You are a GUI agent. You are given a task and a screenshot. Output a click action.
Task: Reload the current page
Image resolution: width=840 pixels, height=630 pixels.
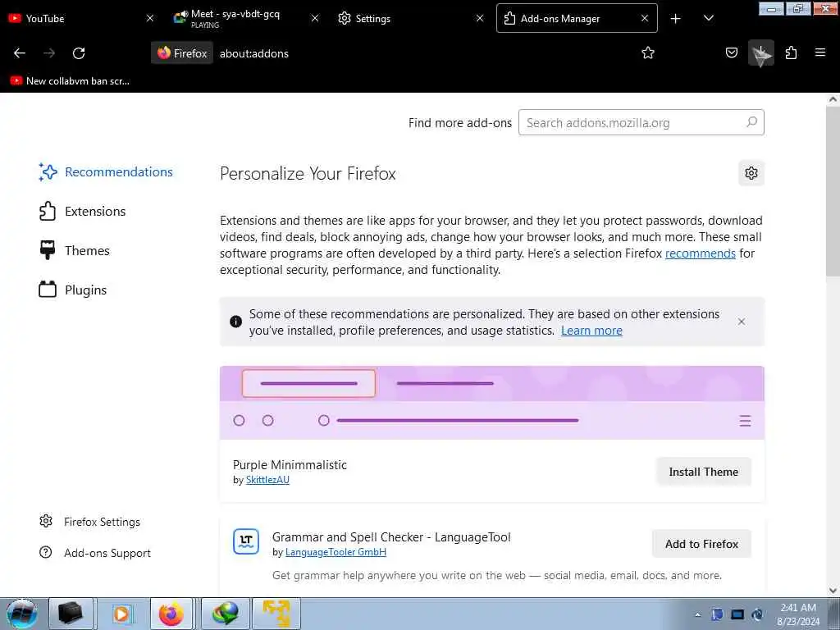click(x=79, y=53)
